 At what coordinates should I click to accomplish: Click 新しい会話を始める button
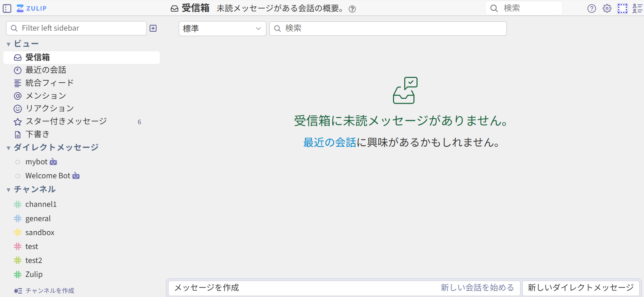pyautogui.click(x=477, y=288)
